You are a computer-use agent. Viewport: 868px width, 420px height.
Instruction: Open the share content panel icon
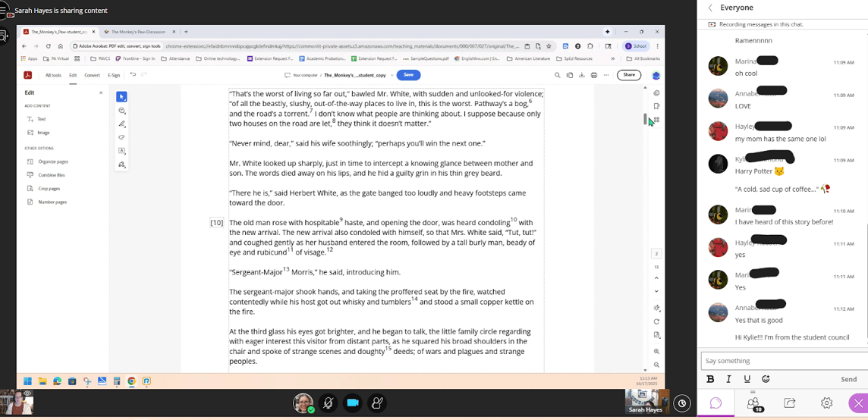tap(790, 403)
